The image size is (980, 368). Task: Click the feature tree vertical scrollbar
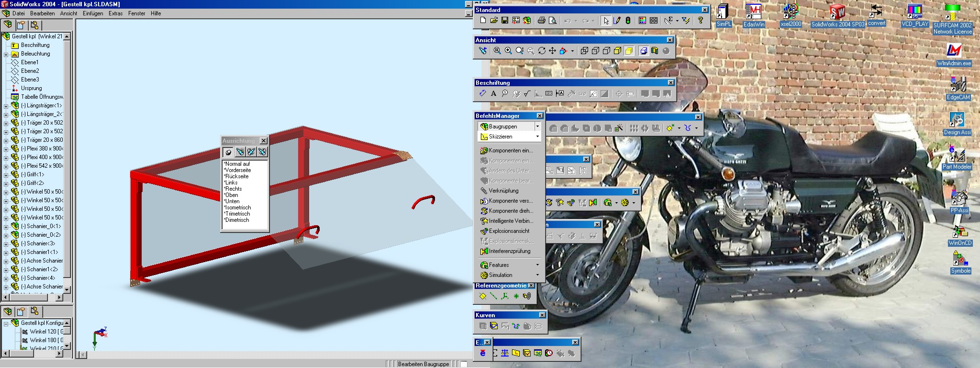point(67,163)
